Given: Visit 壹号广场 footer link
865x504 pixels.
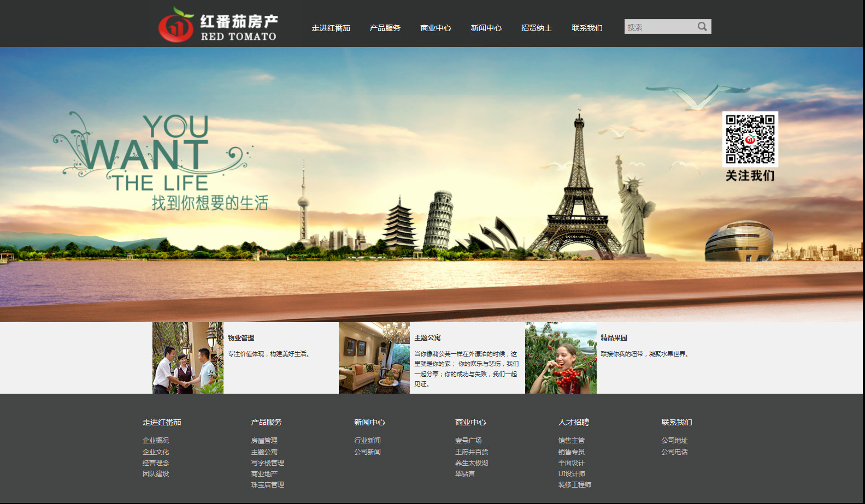Looking at the screenshot, I should [468, 441].
